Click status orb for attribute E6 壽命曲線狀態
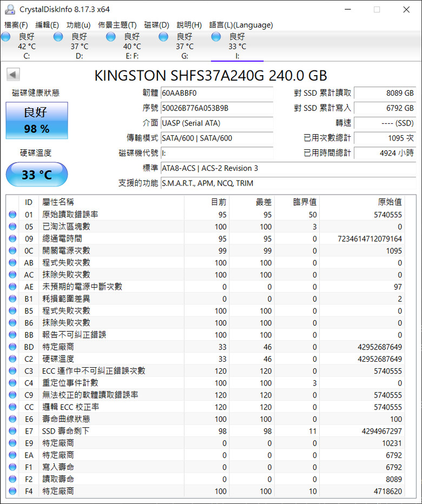This screenshot has height=504, width=422. point(12,419)
